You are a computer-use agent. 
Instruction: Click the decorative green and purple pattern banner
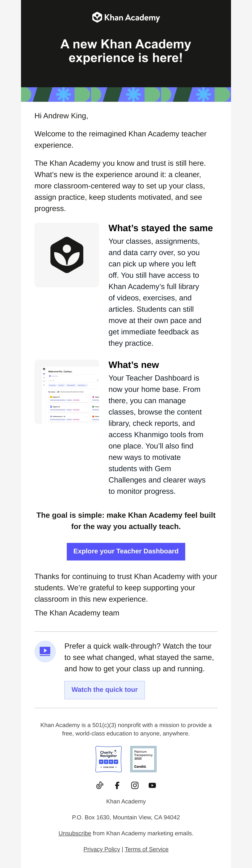[126, 94]
